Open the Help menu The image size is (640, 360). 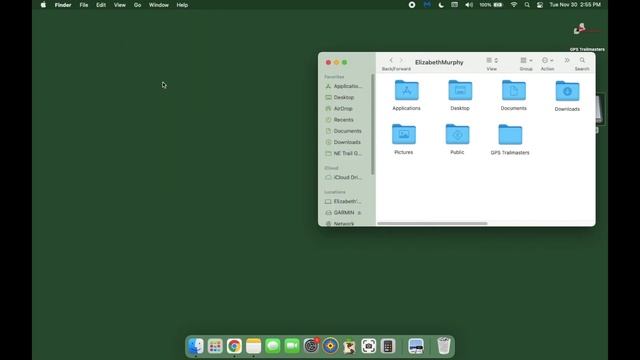tap(182, 5)
